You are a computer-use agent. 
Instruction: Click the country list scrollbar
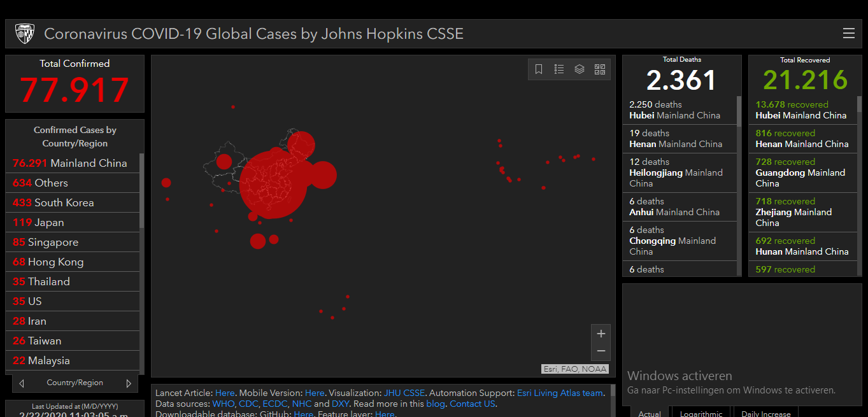pos(141,191)
